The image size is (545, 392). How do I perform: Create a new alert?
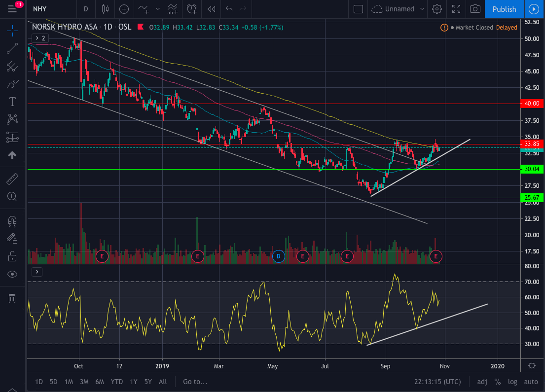click(191, 9)
